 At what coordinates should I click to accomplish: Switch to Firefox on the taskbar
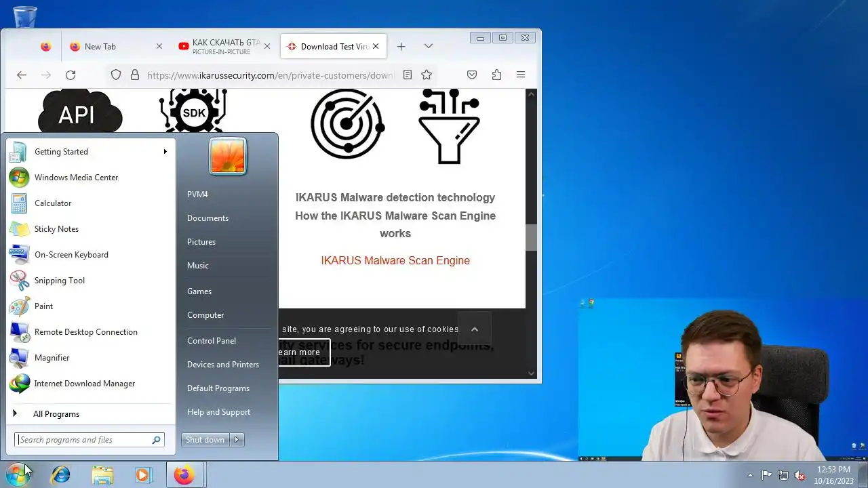[x=184, y=475]
